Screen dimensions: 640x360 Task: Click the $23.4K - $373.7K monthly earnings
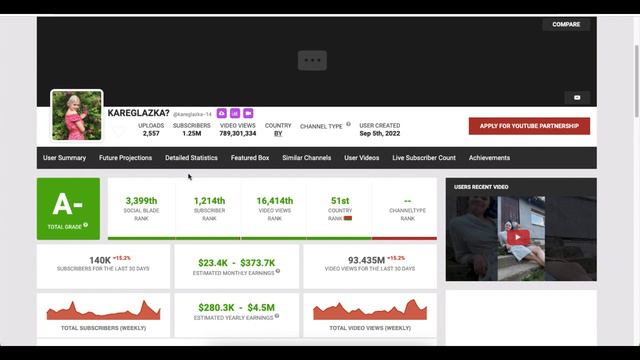pos(236,263)
